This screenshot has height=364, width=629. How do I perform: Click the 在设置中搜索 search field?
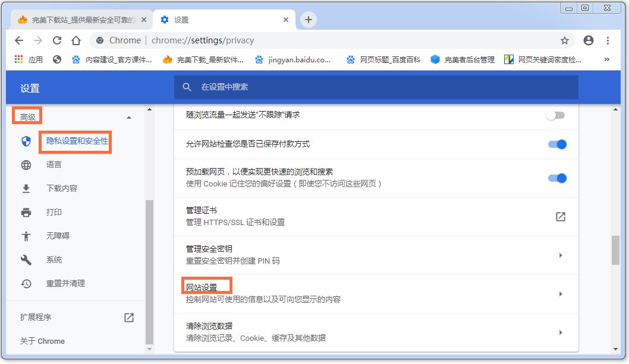click(376, 87)
